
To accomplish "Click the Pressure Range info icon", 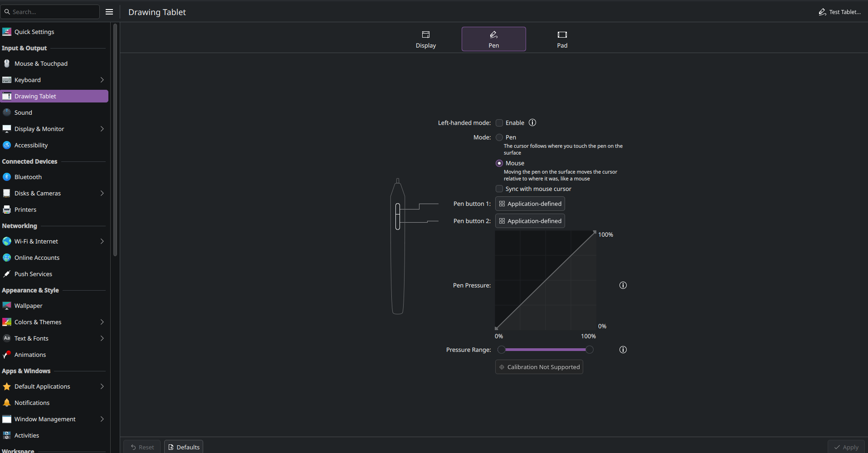I will click(x=623, y=350).
